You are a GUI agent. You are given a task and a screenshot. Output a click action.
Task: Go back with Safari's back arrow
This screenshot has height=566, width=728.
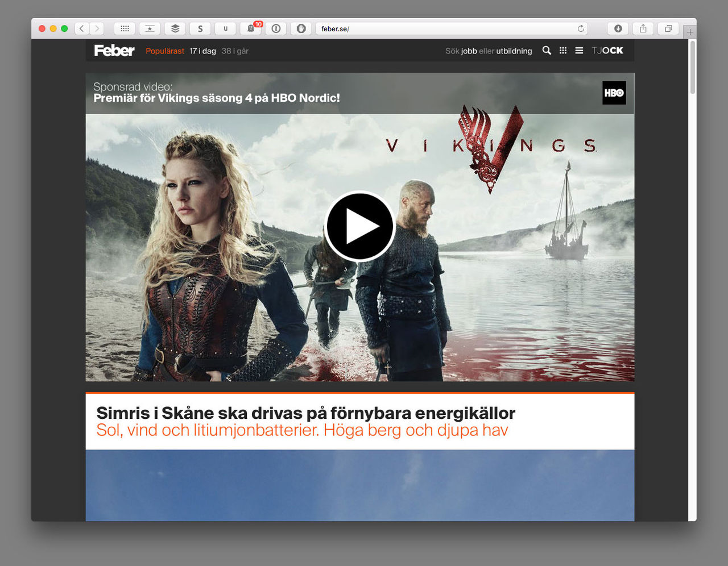82,28
